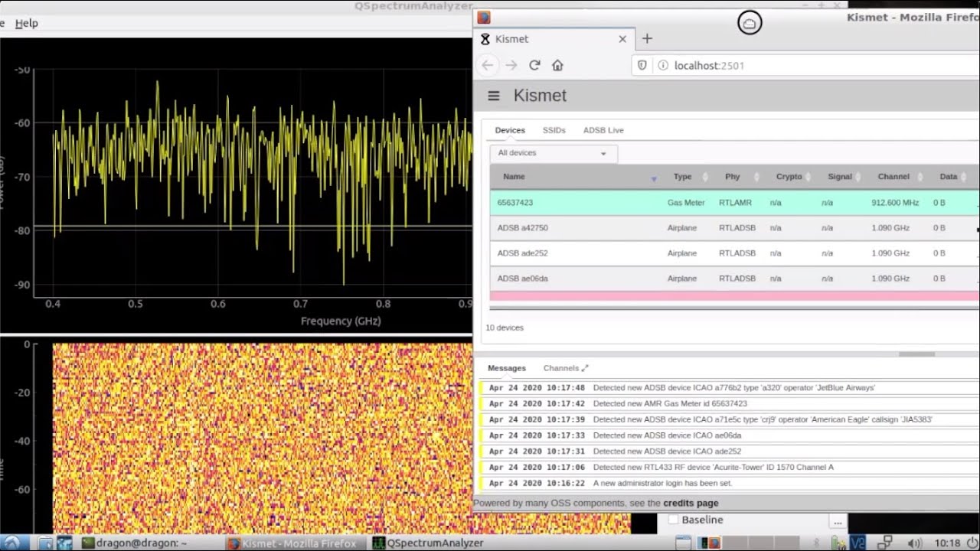Click the tracking protection shield icon
This screenshot has height=551, width=980.
642,65
